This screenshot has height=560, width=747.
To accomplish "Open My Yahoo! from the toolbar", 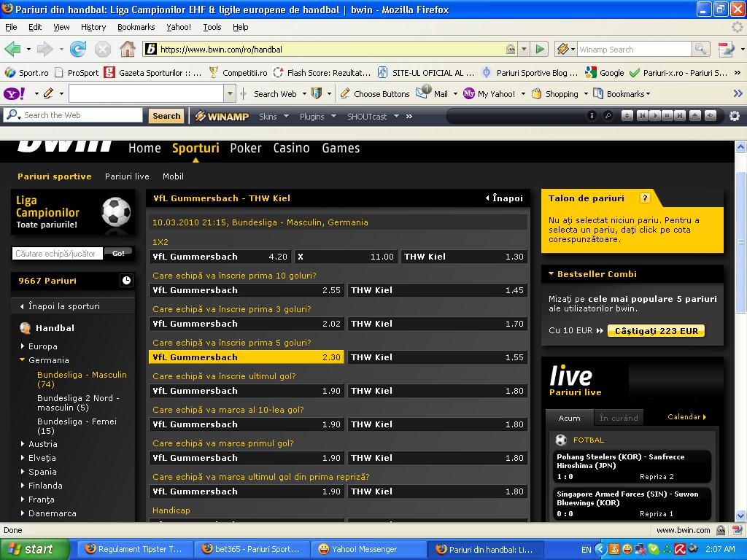I will click(490, 94).
